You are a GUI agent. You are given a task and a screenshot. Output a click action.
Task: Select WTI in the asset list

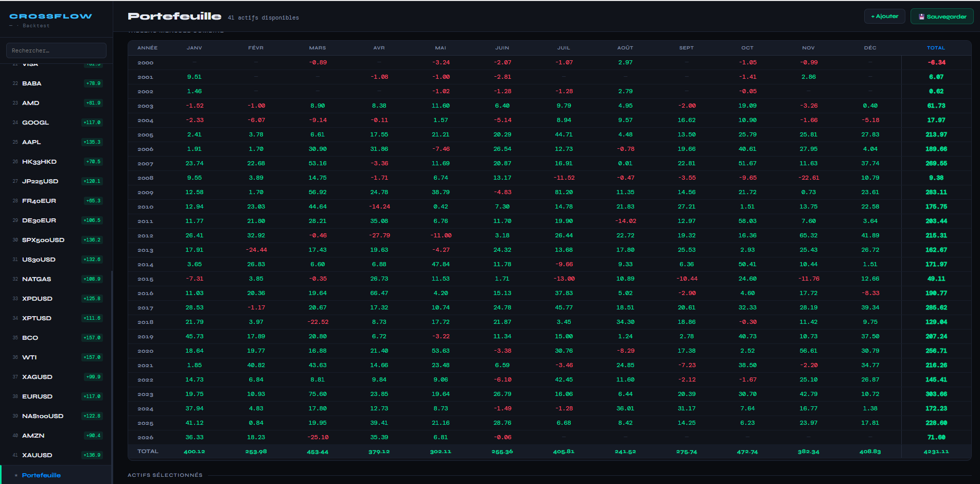point(56,357)
